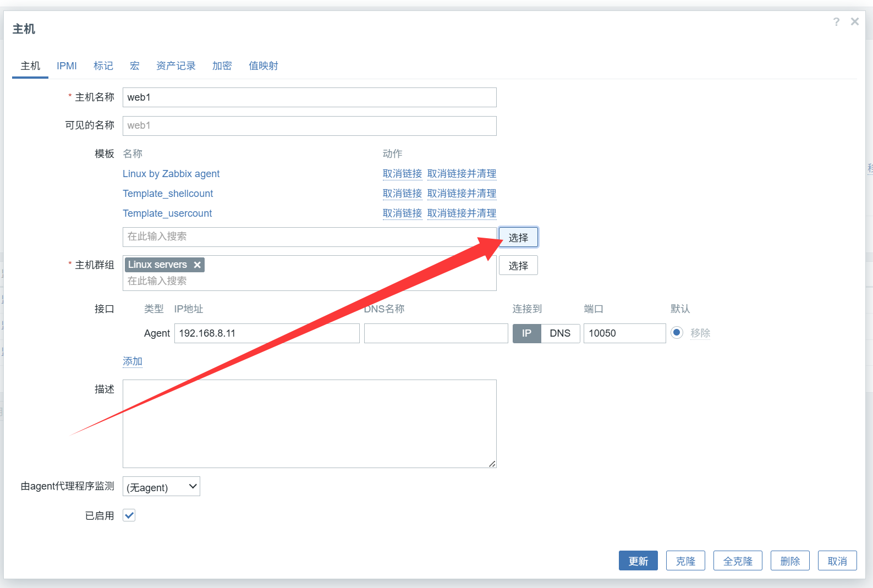Click the 全克隆 button
Image resolution: width=873 pixels, height=588 pixels.
(x=738, y=561)
